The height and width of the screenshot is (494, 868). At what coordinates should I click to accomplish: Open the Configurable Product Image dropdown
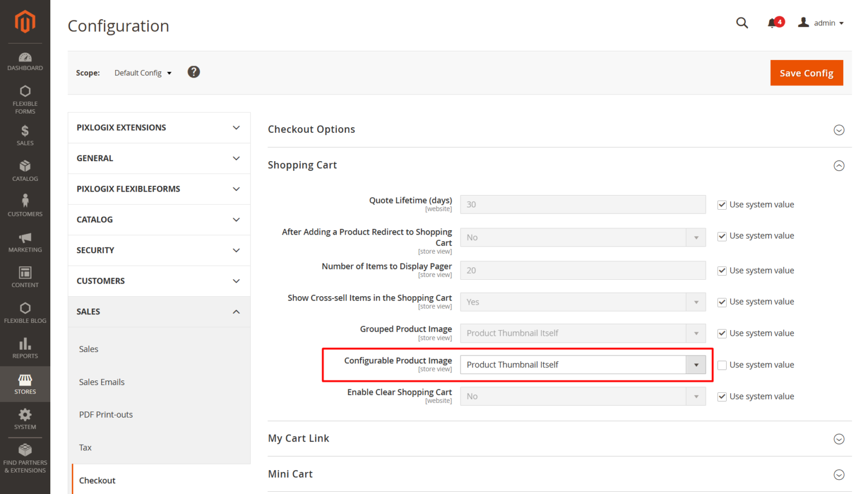[696, 365]
